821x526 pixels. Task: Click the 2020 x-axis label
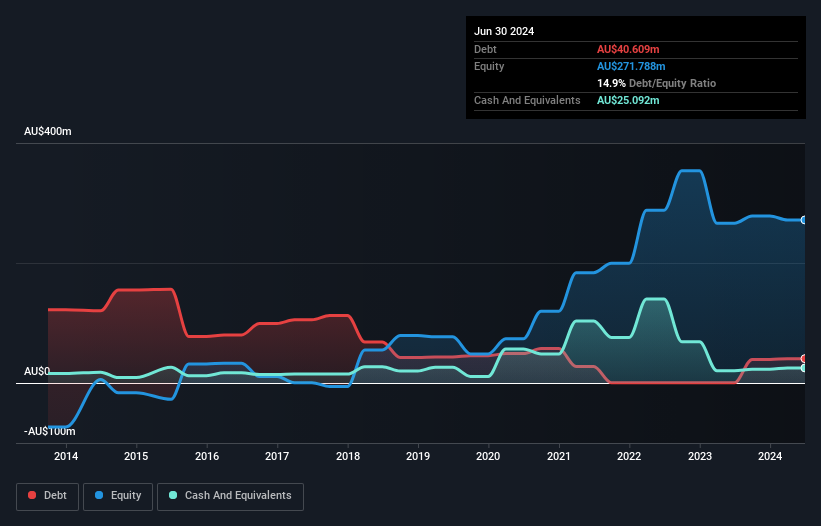488,456
